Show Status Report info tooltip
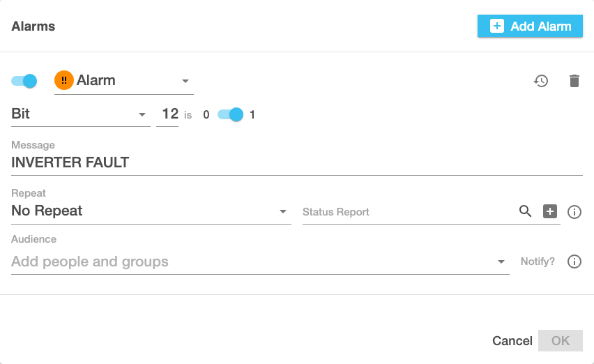Image resolution: width=594 pixels, height=364 pixels. click(x=574, y=212)
